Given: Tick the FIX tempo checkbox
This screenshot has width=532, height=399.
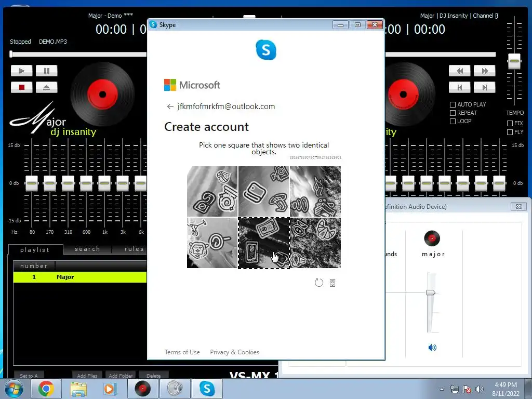Looking at the screenshot, I should coord(510,123).
